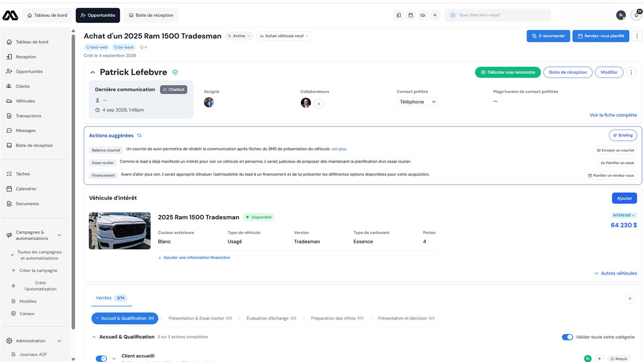This screenshot has width=644, height=362.
Task: Open the INTÉRESSÉ status dropdown
Action: tap(624, 215)
